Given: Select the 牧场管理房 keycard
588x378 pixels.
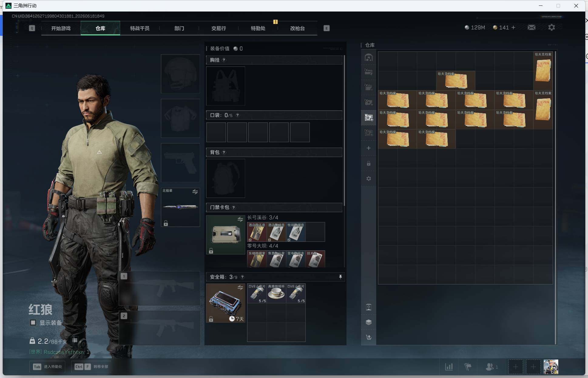Looking at the screenshot, I should point(296,232).
